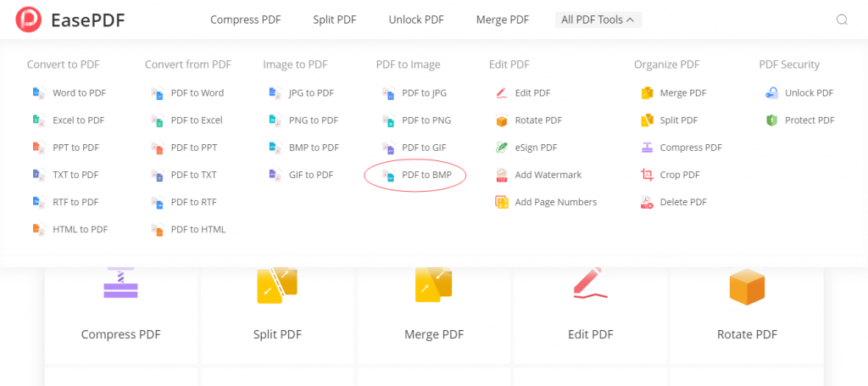Click the Split PDF tile icon
The width and height of the screenshot is (868, 386).
click(x=277, y=286)
